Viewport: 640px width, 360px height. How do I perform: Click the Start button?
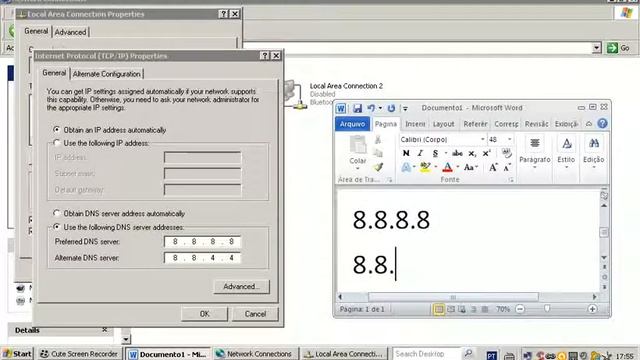click(17, 353)
